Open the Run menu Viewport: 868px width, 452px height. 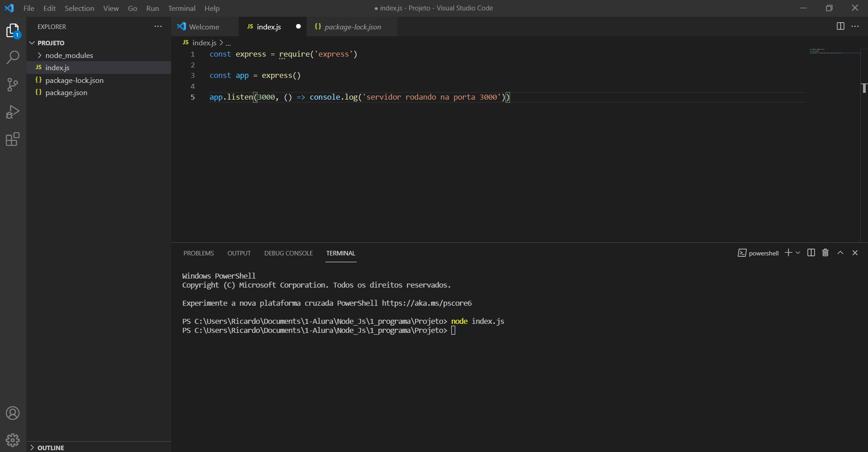(153, 8)
